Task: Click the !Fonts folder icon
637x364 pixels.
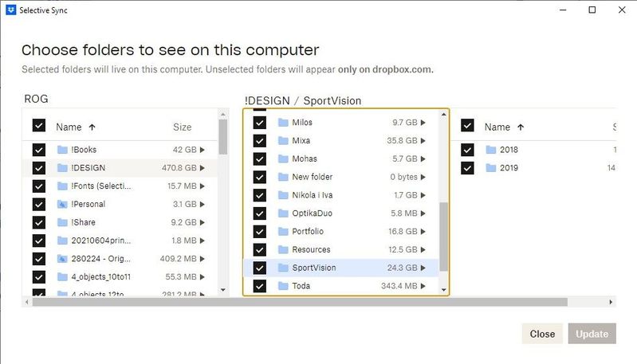Action: (x=62, y=186)
